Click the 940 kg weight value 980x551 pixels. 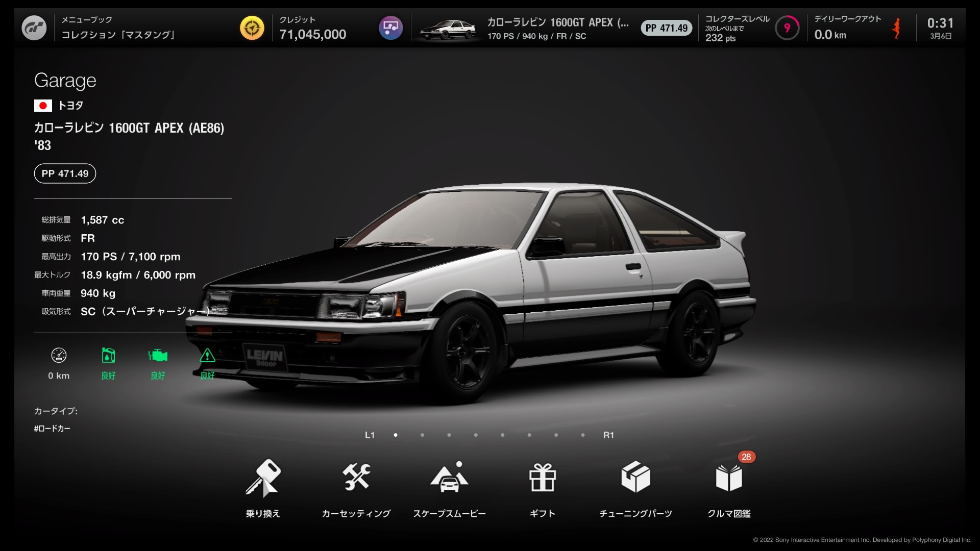98,293
